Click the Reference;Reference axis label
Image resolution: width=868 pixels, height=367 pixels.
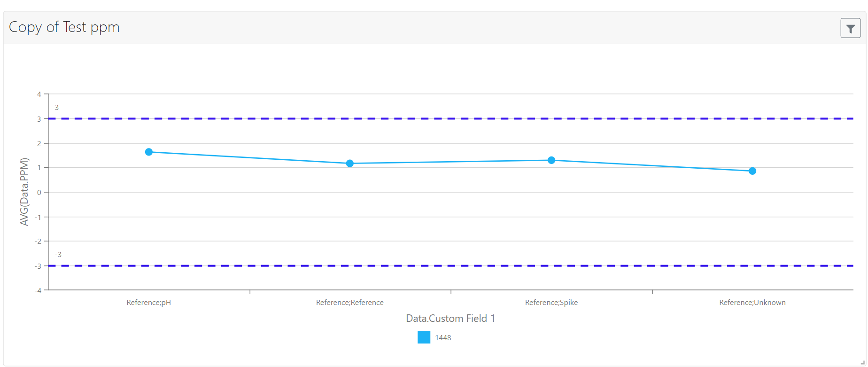pyautogui.click(x=350, y=303)
